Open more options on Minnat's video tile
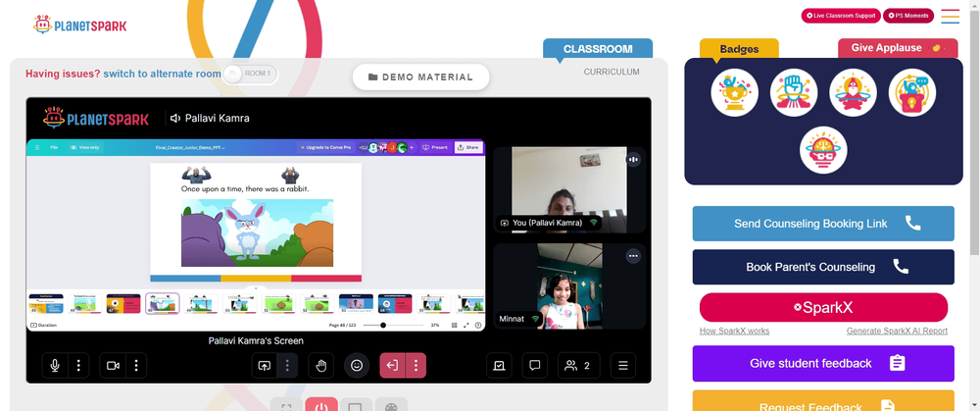The image size is (980, 411). [634, 256]
